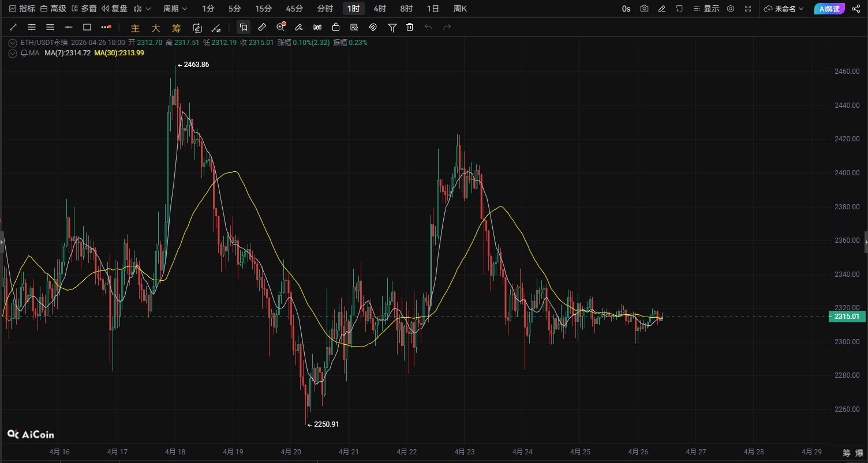This screenshot has width=868, height=463.
Task: Open the 周期 period dropdown
Action: point(175,9)
